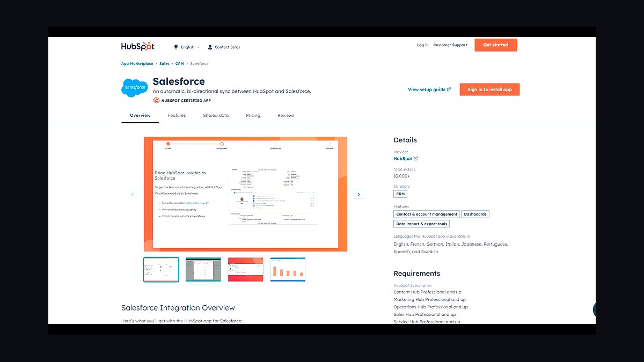Image resolution: width=644 pixels, height=362 pixels.
Task: Open the Shared data tab
Action: (x=216, y=116)
